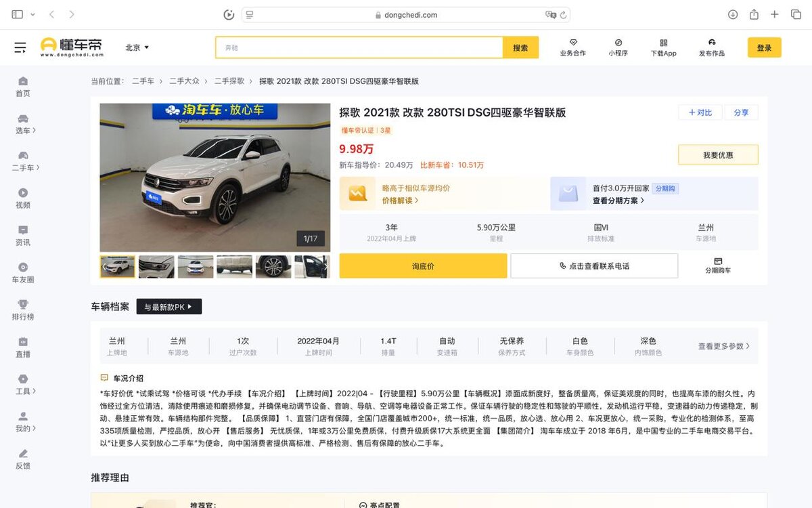Click the Safari share icon

pyautogui.click(x=754, y=14)
